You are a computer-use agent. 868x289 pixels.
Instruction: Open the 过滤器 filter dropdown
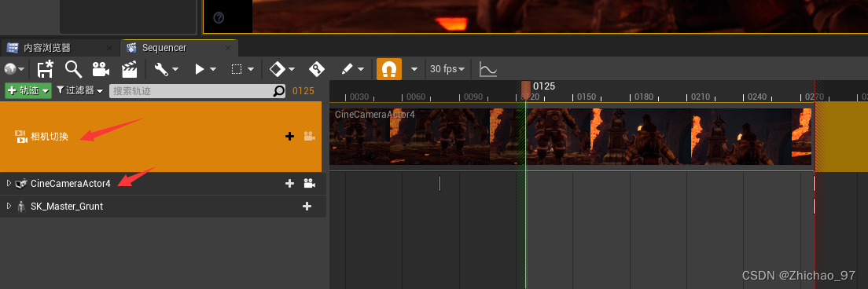point(79,90)
